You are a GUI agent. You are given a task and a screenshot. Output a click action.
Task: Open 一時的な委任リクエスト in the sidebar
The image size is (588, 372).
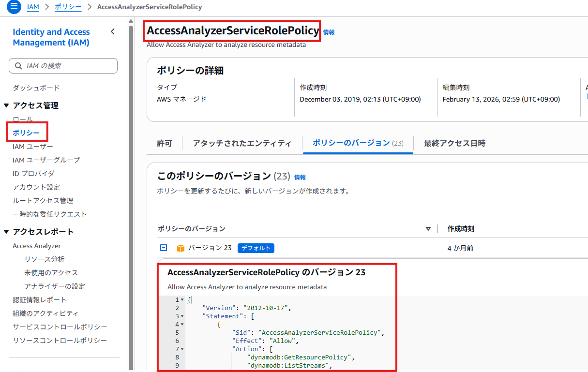50,214
